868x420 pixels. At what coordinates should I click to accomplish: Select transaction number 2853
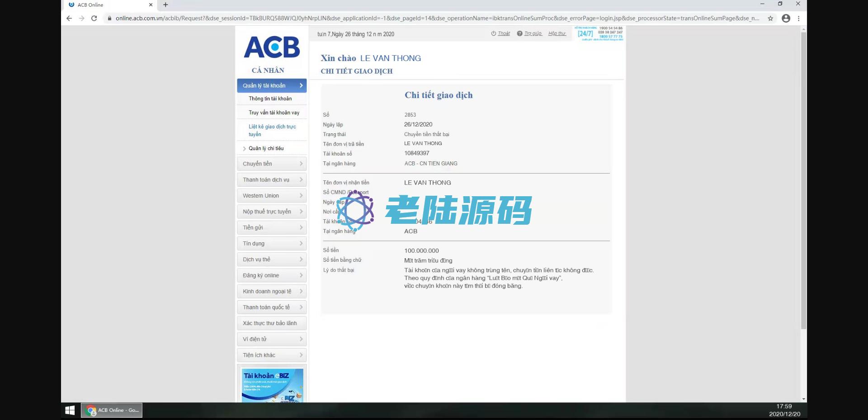[410, 115]
